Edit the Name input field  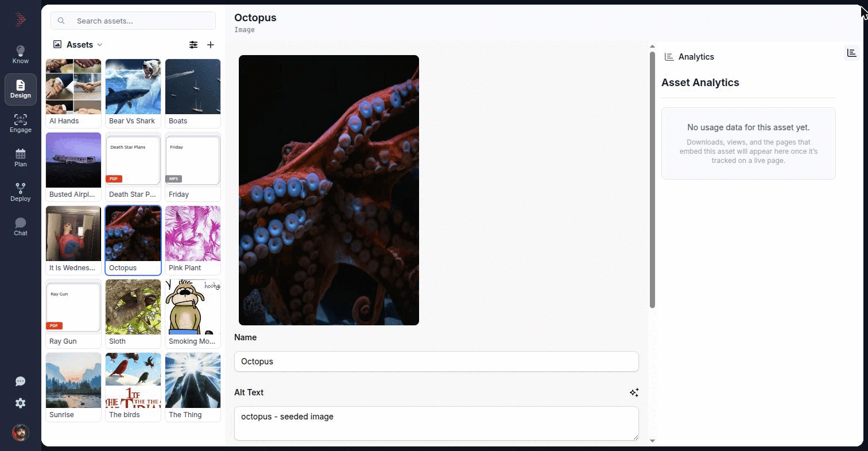436,361
